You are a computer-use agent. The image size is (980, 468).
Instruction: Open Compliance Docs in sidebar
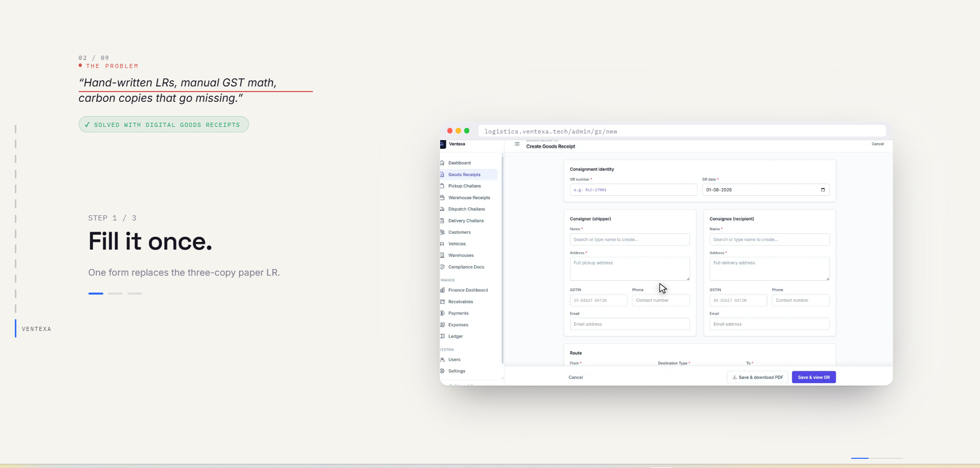[x=466, y=267]
